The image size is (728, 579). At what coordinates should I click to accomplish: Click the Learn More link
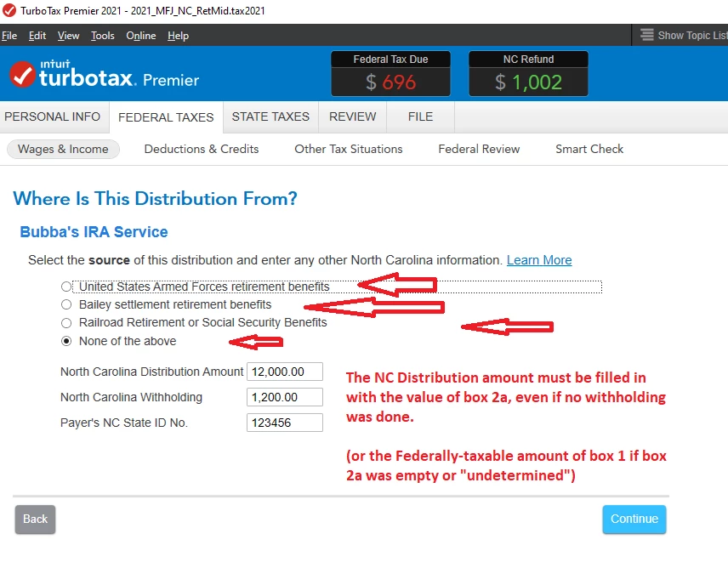539,260
